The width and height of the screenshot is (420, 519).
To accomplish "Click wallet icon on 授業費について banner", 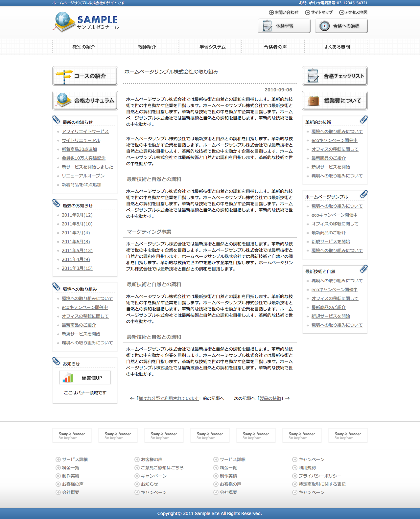I will pyautogui.click(x=313, y=101).
